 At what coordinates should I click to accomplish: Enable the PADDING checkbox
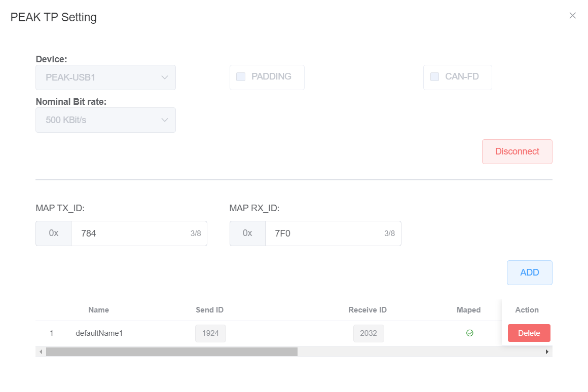click(241, 77)
